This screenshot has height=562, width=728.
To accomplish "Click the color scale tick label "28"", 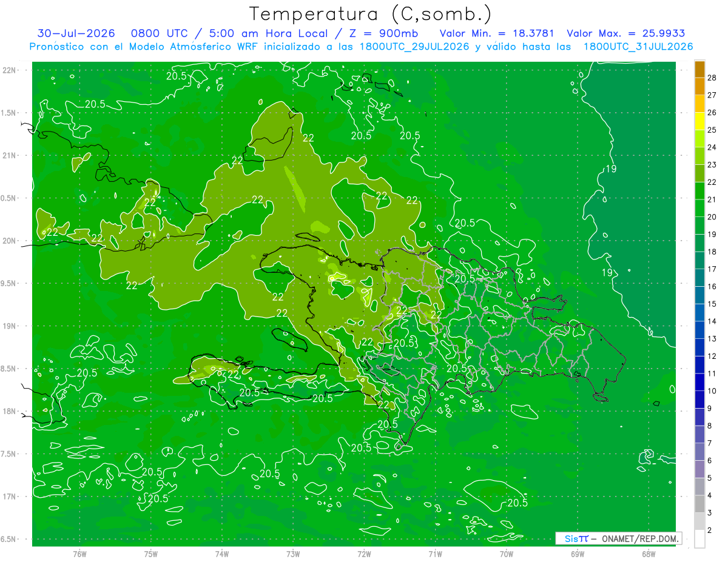I will pyautogui.click(x=712, y=78).
